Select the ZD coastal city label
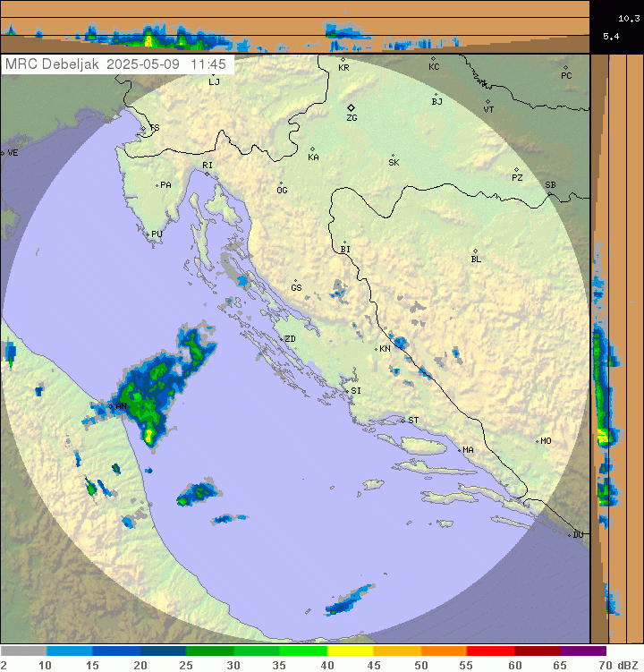The image size is (644, 672). pos(290,339)
